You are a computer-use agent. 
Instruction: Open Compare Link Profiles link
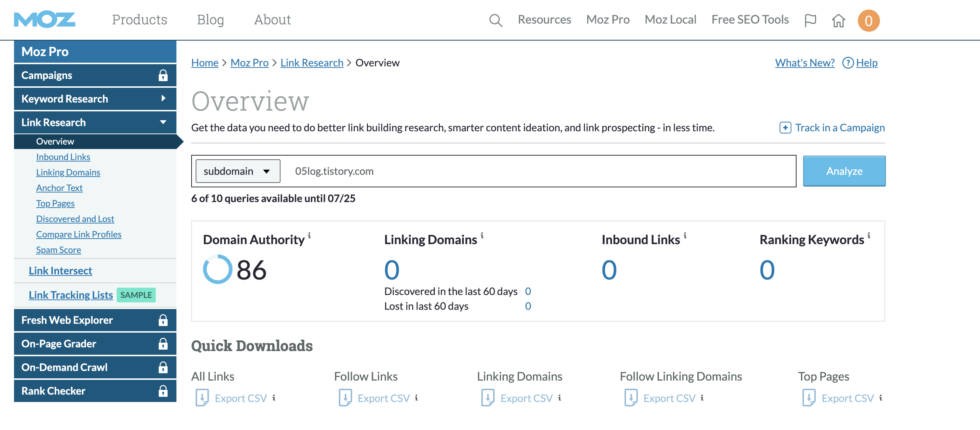pos(79,235)
